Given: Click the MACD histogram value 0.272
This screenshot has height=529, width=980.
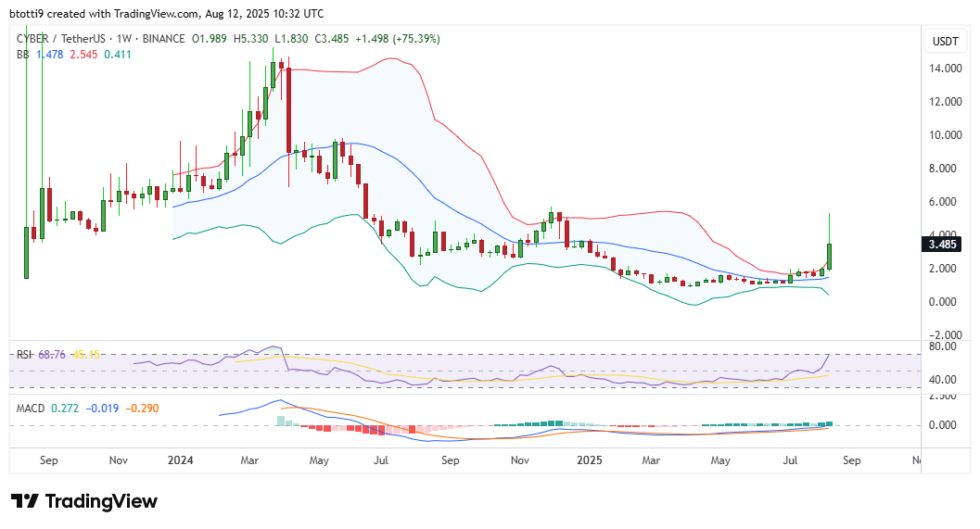Looking at the screenshot, I should [64, 407].
